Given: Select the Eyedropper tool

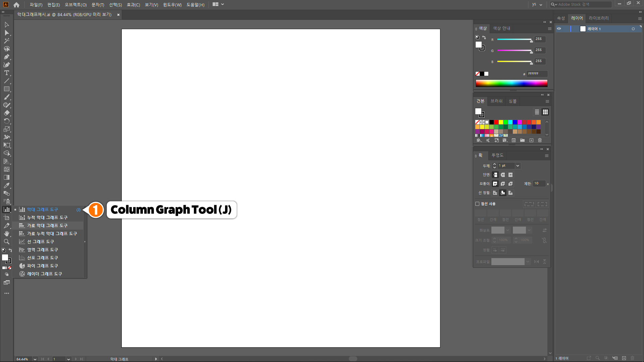Looking at the screenshot, I should click(6, 185).
